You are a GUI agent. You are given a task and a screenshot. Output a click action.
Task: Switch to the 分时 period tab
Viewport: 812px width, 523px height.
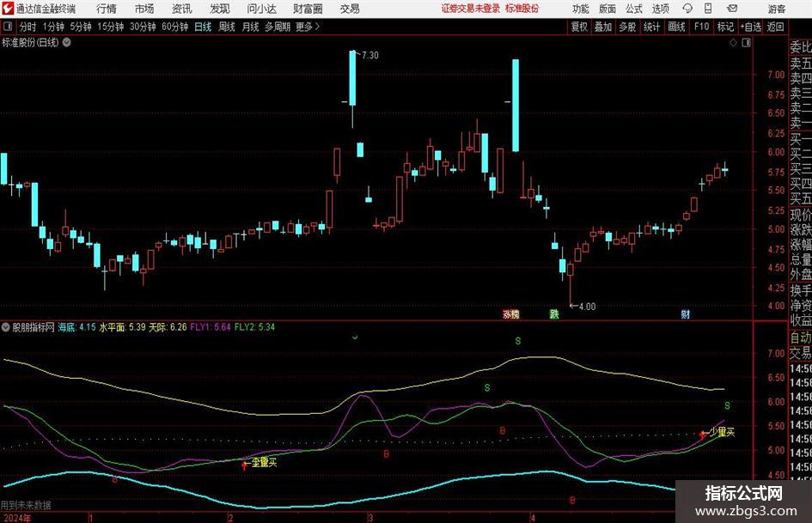(x=27, y=27)
